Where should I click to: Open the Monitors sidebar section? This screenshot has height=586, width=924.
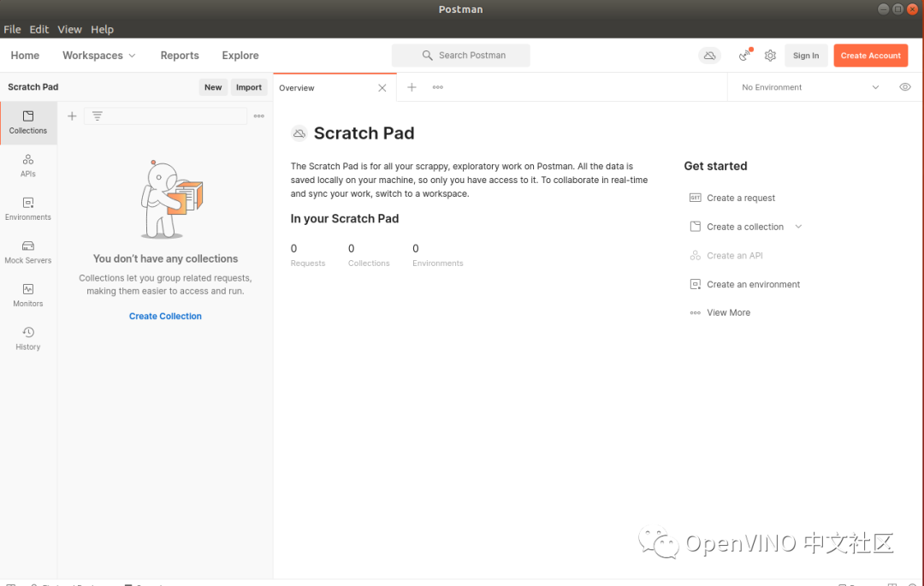click(28, 296)
